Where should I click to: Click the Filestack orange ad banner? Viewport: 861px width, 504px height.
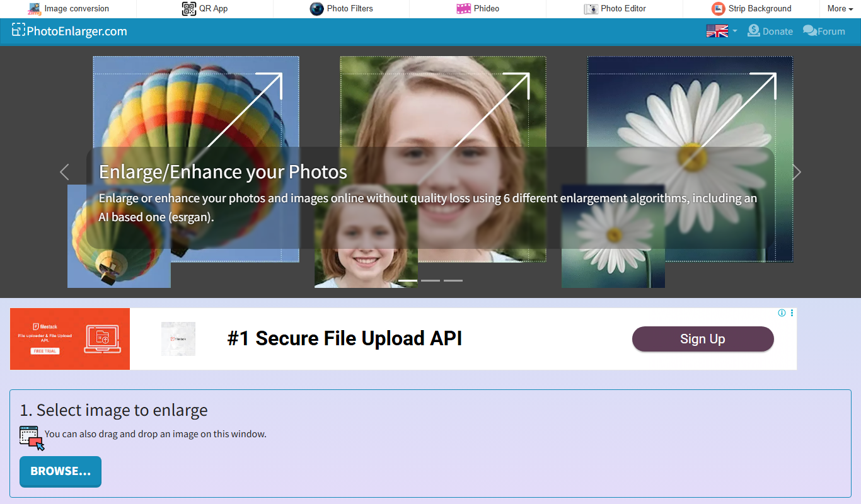[x=70, y=339]
